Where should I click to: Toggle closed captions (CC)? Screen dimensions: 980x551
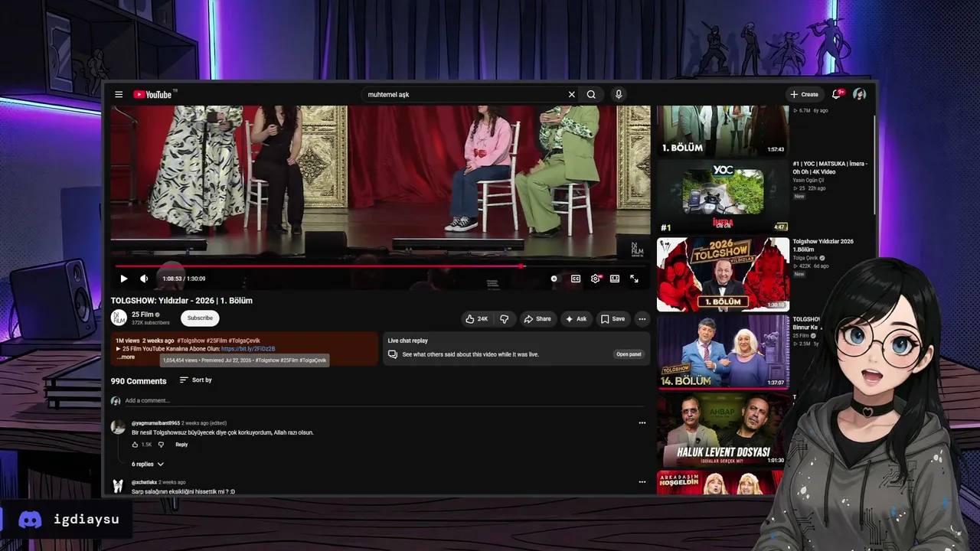coord(576,279)
